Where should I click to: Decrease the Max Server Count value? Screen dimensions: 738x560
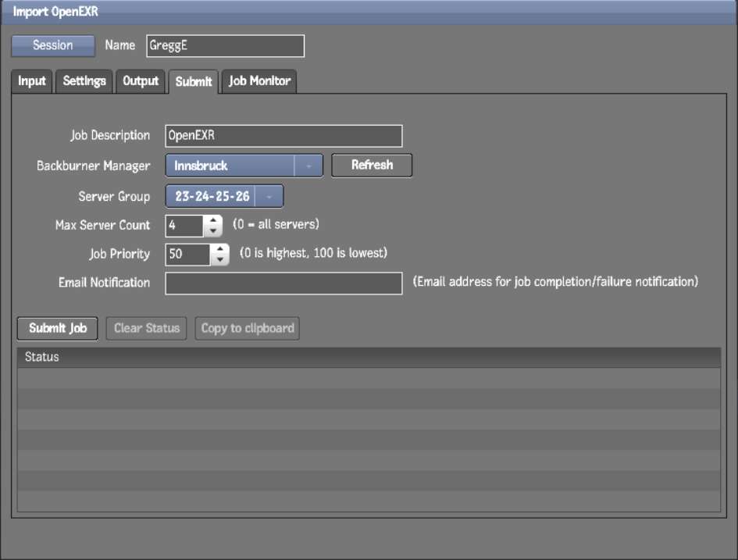point(213,231)
